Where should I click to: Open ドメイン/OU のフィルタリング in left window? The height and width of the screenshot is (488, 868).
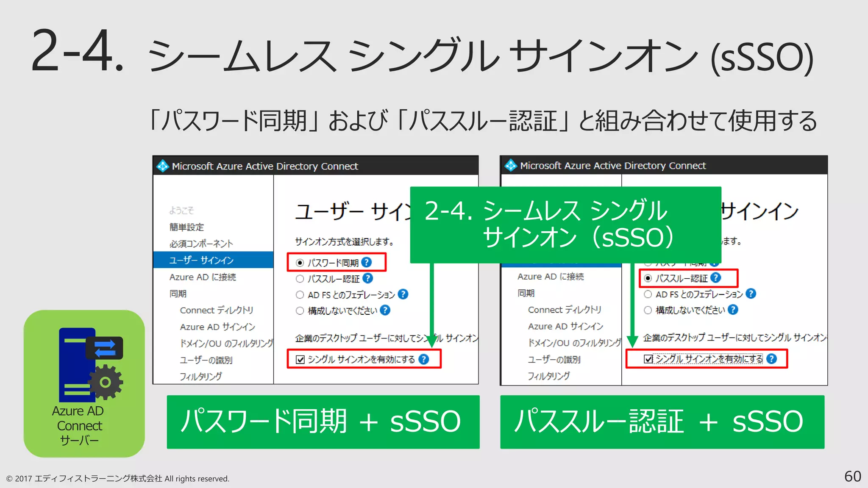(x=226, y=343)
